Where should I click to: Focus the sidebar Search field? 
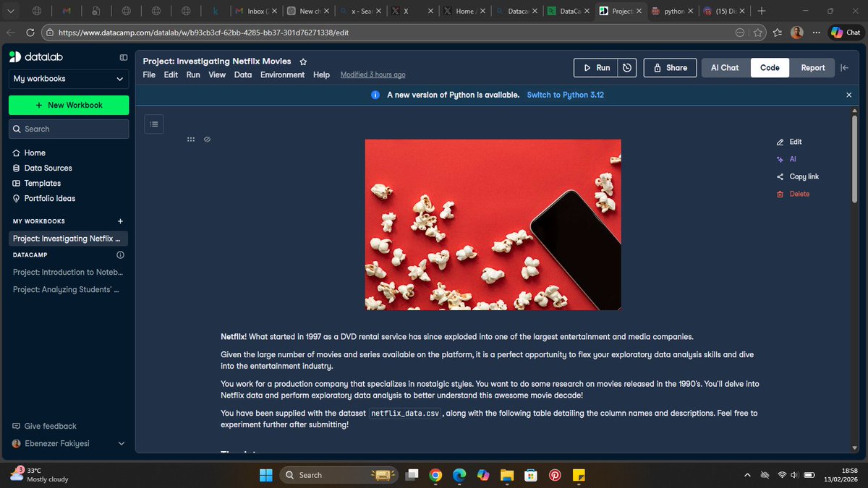click(x=69, y=129)
